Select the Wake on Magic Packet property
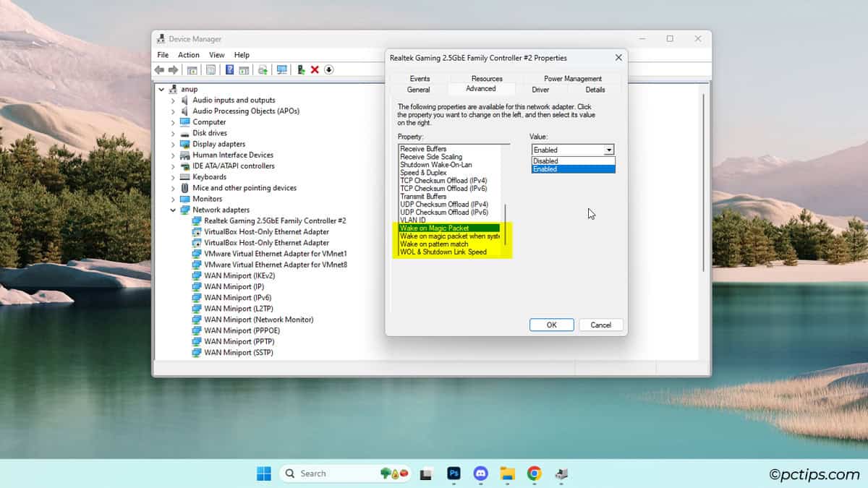This screenshot has height=488, width=868. pos(449,228)
